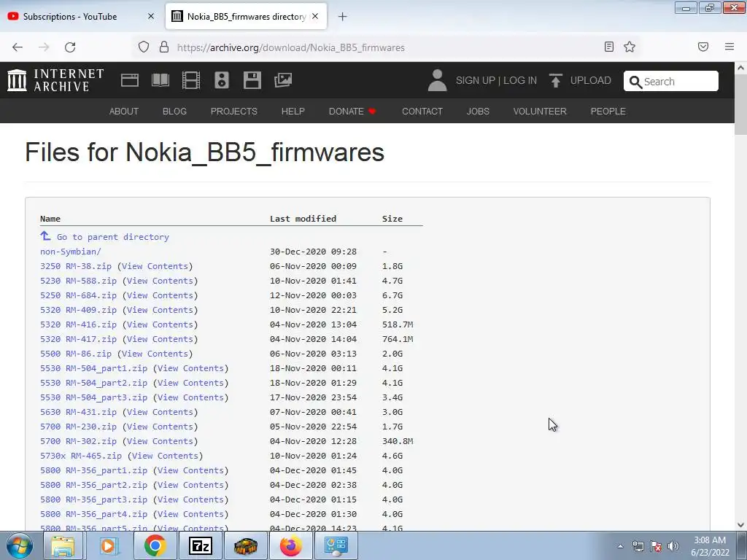Click the search magnifier icon

[635, 82]
